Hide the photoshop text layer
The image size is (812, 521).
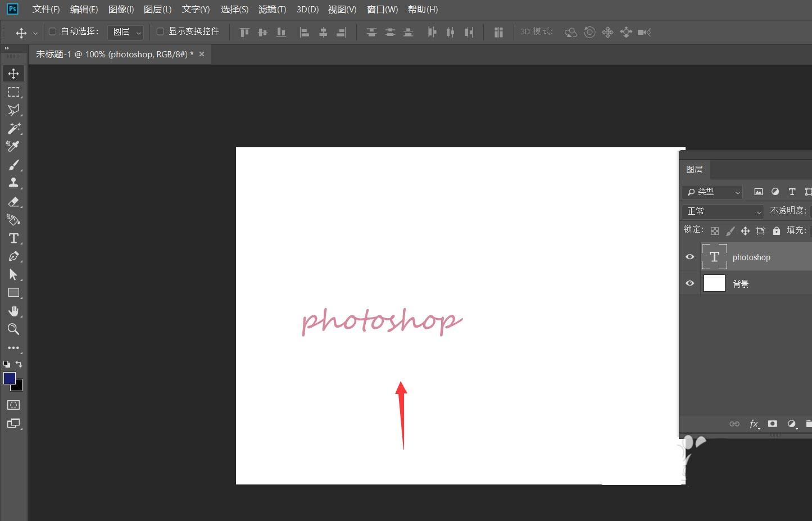coord(690,257)
